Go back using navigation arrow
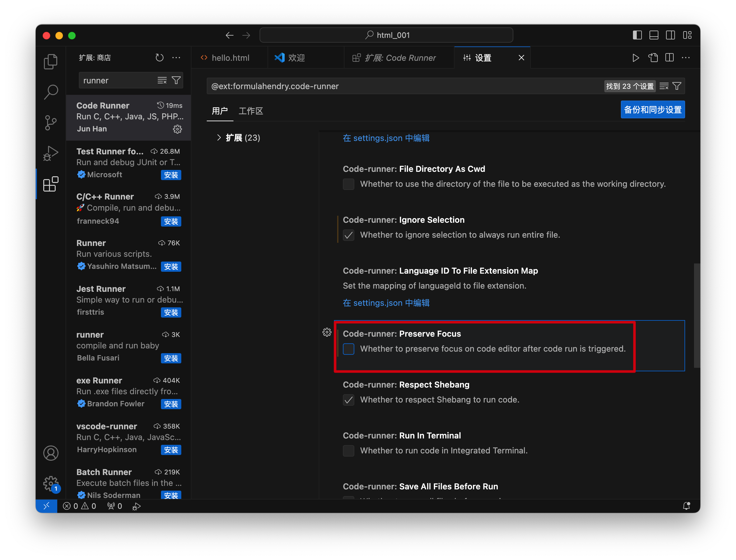736x560 pixels. click(x=229, y=35)
